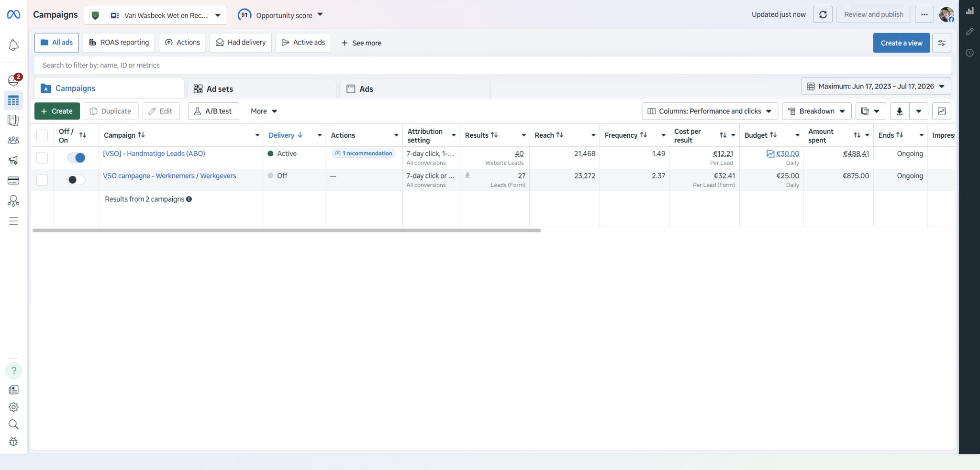Image resolution: width=980 pixels, height=470 pixels.
Task: Open the All tools hamburger menu
Action: coord(13,221)
